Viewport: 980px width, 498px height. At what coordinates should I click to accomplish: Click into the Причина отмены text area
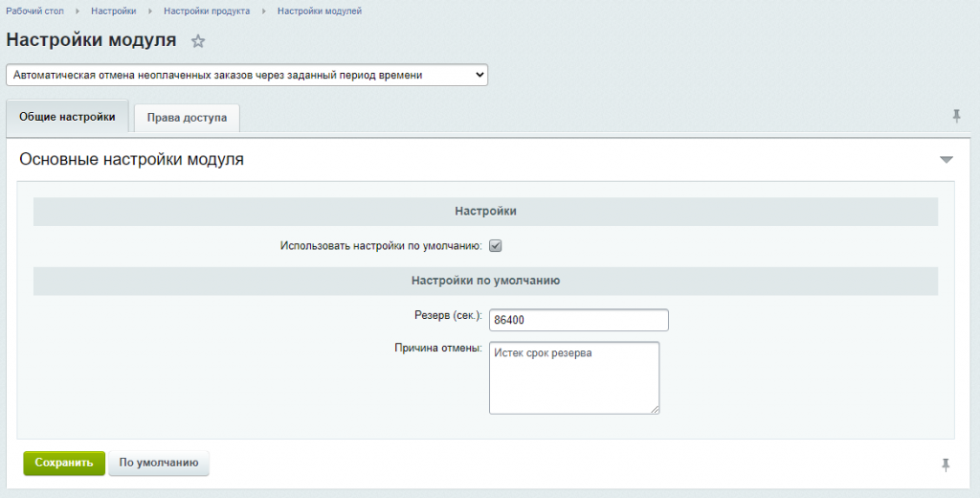[574, 378]
